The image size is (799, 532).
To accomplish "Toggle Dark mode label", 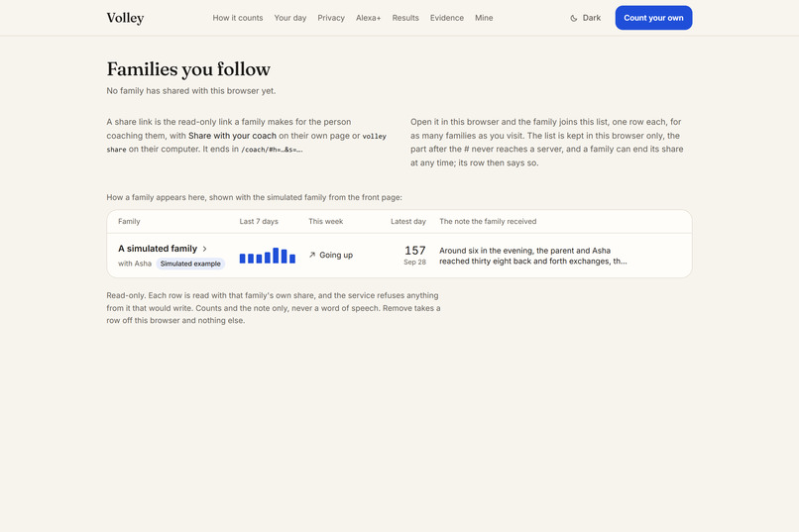I will point(592,18).
